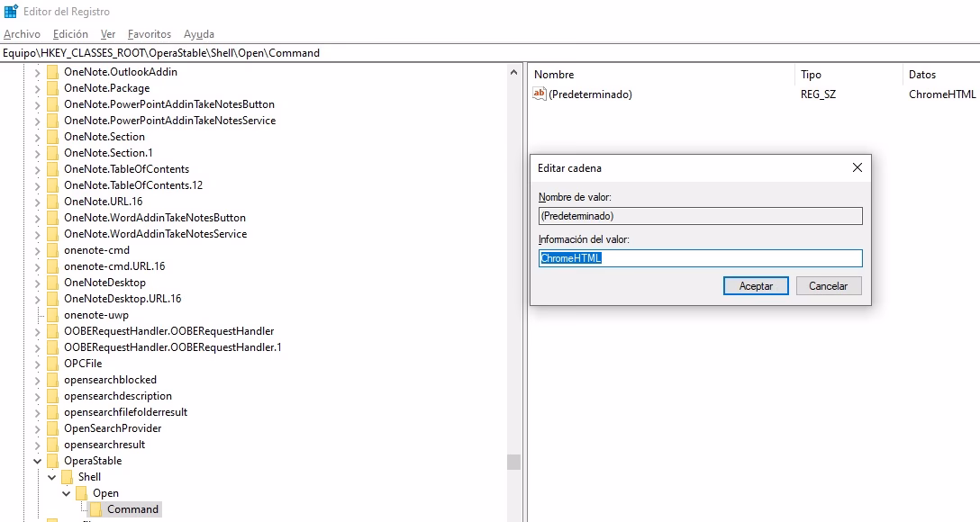The image size is (980, 522).
Task: Click the folder icon of onenote-cmd.URL.16
Action: pos(52,266)
